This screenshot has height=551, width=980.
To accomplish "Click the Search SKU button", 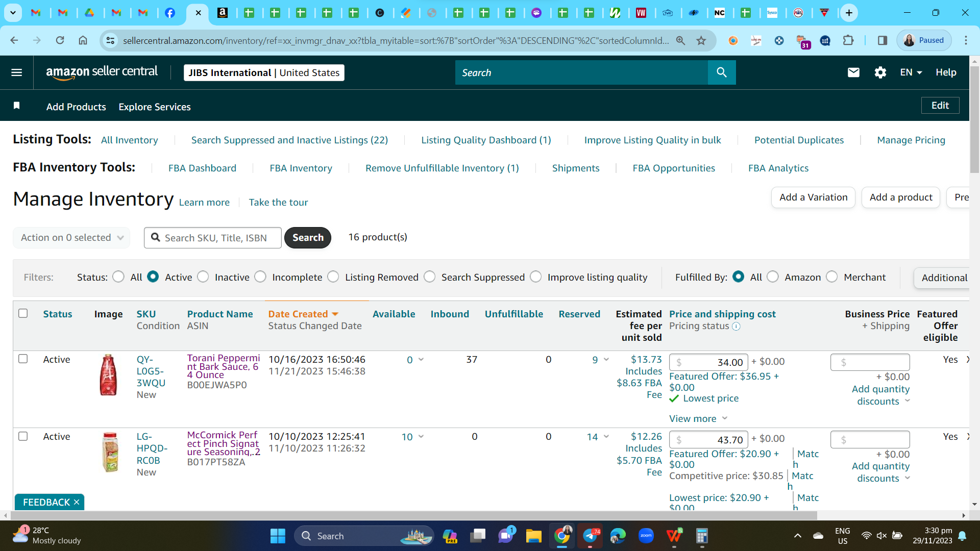I will (308, 238).
